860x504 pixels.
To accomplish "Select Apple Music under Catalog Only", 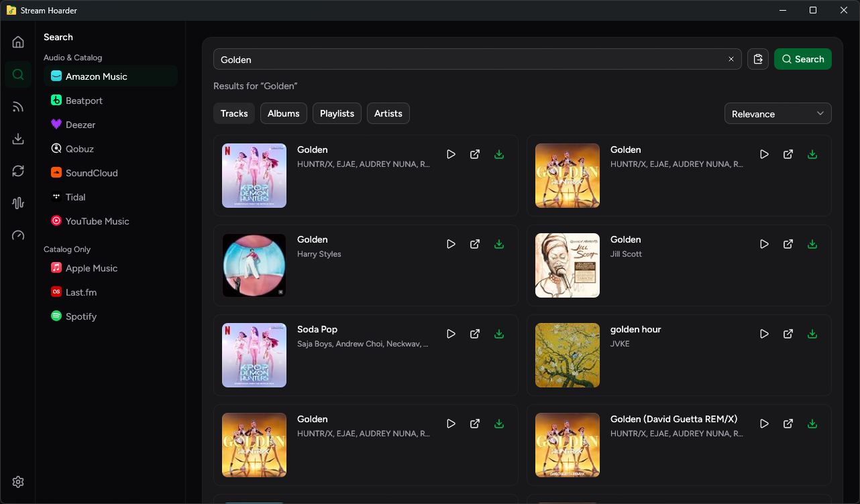I will tap(111, 268).
